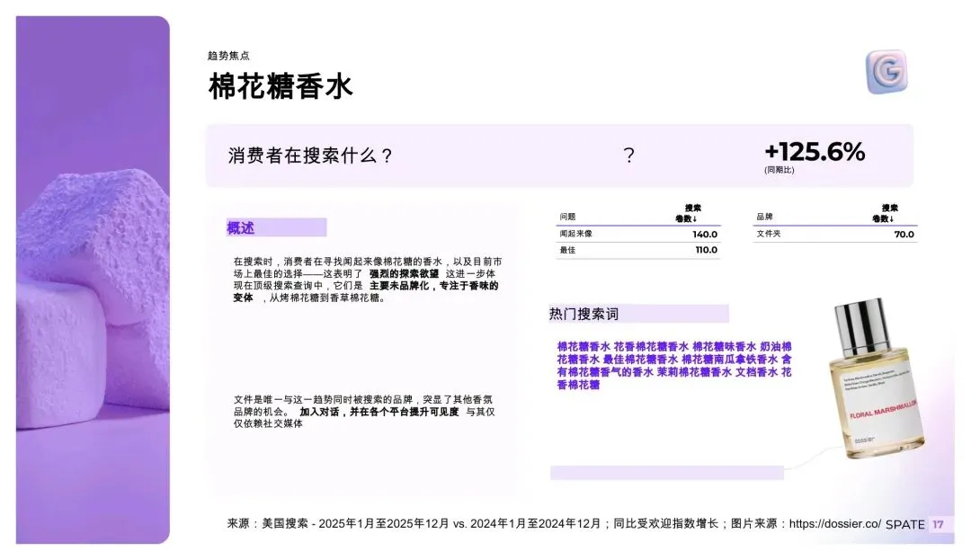
Task: Click the 概述 section heading
Action: click(240, 227)
